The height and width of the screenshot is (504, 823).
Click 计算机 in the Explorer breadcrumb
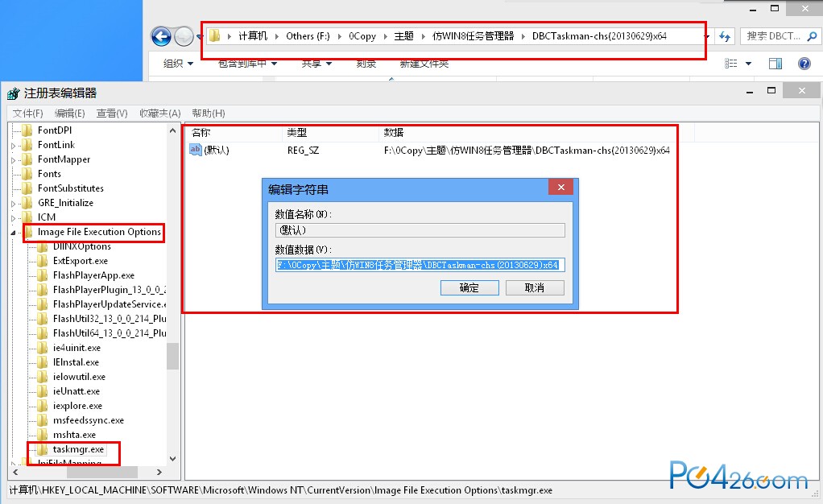coord(253,35)
